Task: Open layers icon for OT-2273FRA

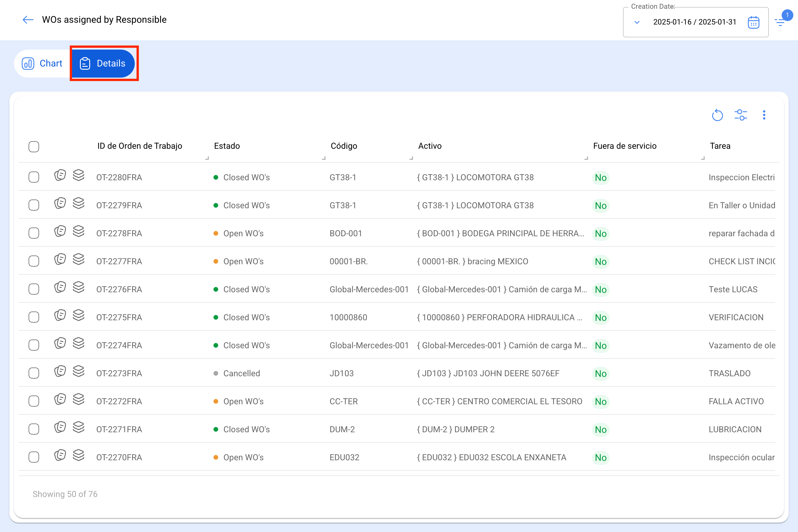Action: point(79,371)
